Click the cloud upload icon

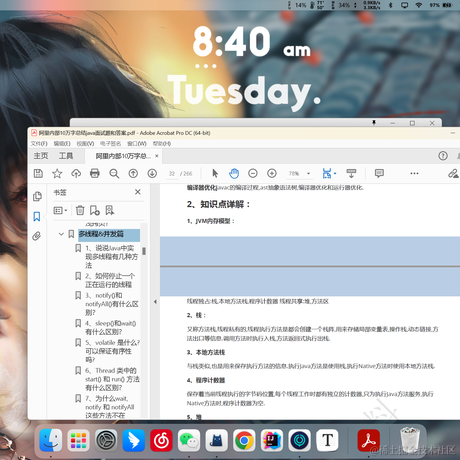click(76, 173)
